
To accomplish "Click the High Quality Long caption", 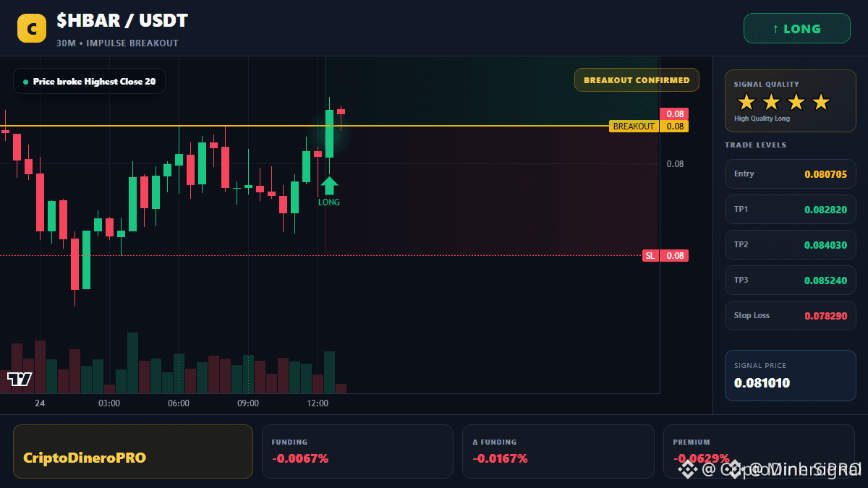I will [x=762, y=119].
